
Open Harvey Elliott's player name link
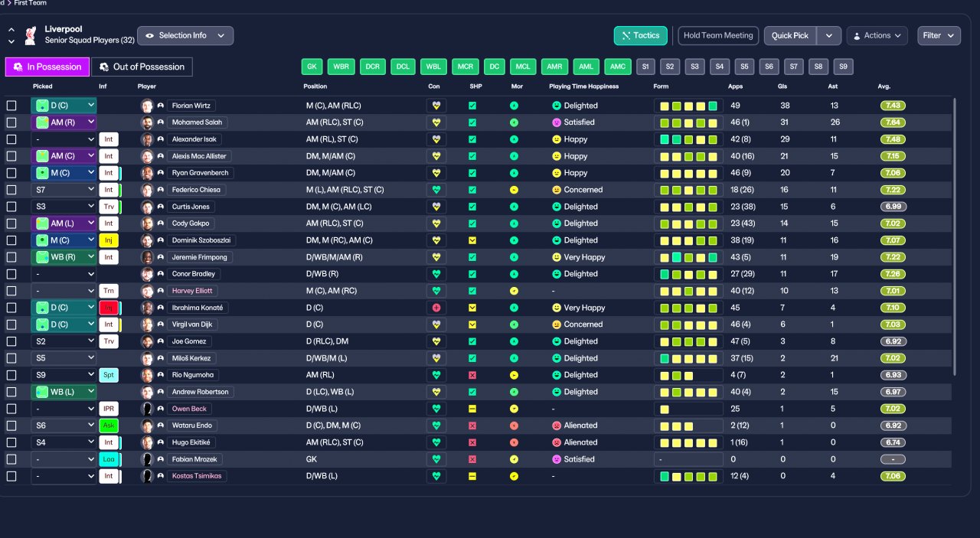pyautogui.click(x=193, y=291)
